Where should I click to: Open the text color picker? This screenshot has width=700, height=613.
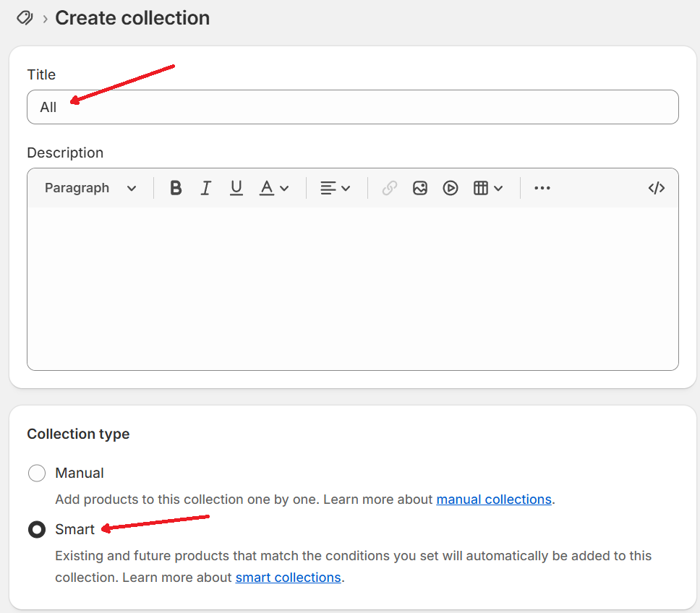coord(274,188)
